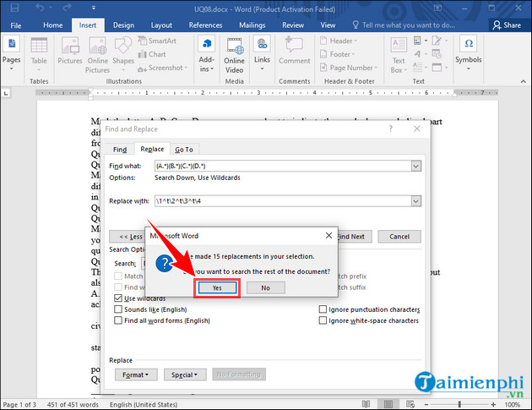Open the Layout ribbon tab
The height and width of the screenshot is (410, 532).
[161, 25]
